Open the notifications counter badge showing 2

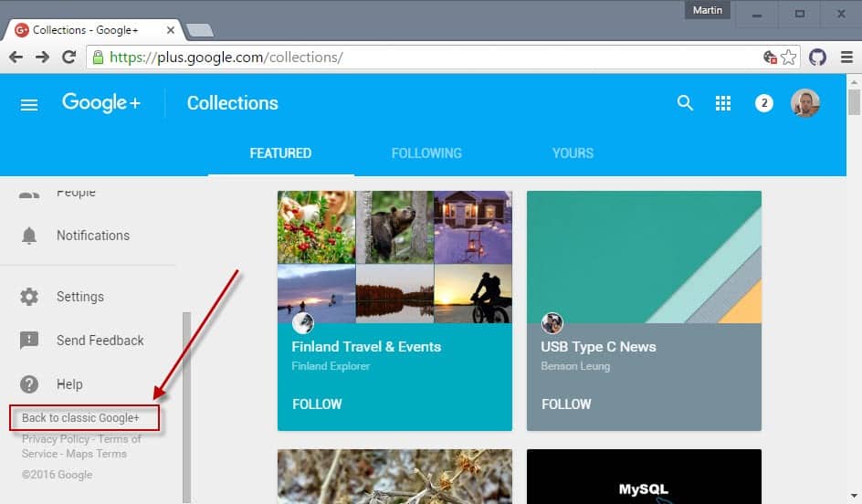point(764,103)
